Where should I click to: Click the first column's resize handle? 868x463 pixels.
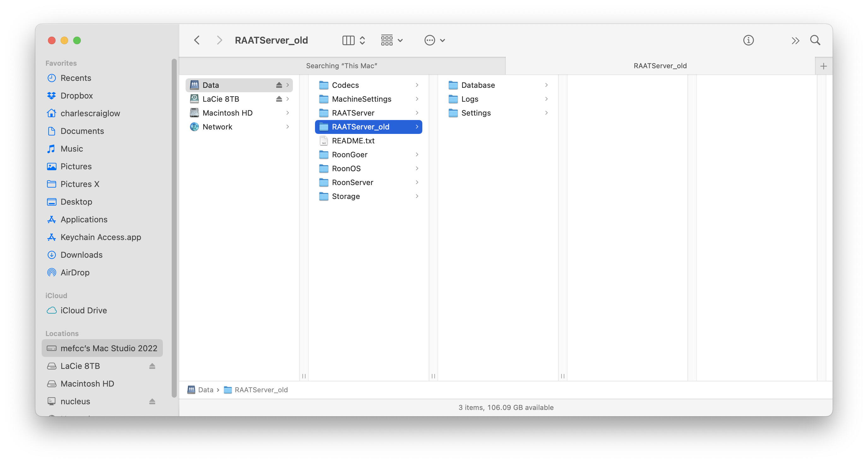coord(304,376)
